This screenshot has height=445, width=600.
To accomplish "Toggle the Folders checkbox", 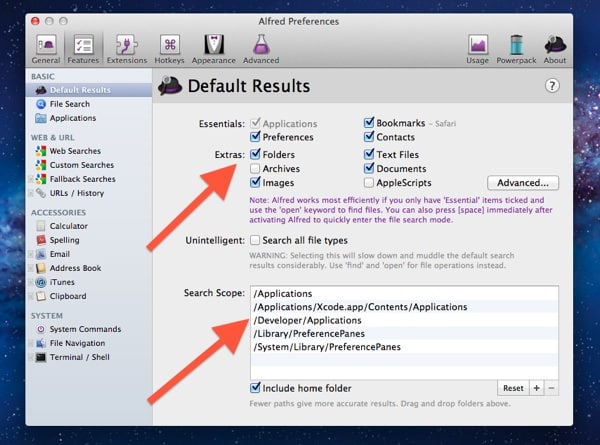I will coord(255,154).
